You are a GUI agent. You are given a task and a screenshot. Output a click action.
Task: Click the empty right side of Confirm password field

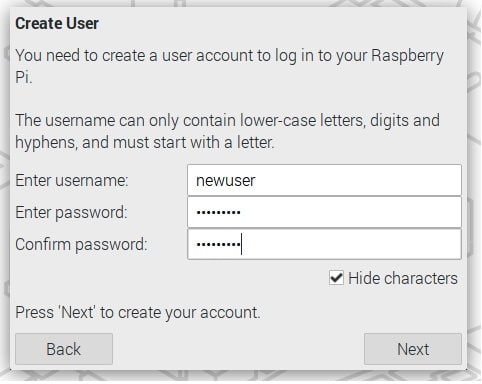pos(352,244)
